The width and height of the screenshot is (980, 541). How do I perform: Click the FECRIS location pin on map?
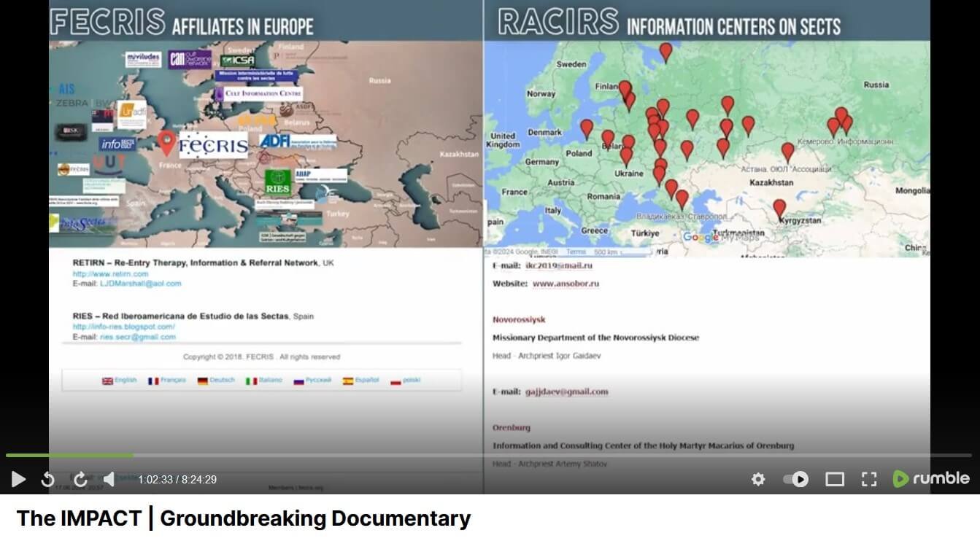(x=167, y=142)
